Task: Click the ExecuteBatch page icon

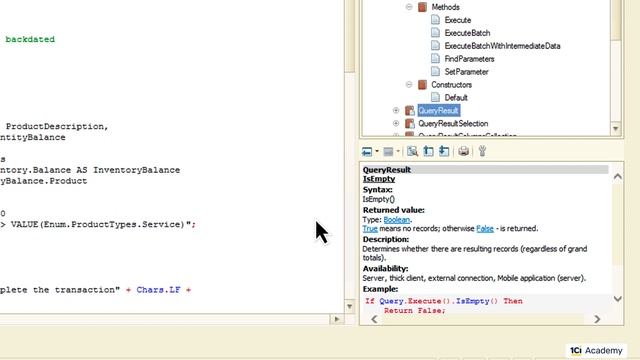Action: [436, 33]
